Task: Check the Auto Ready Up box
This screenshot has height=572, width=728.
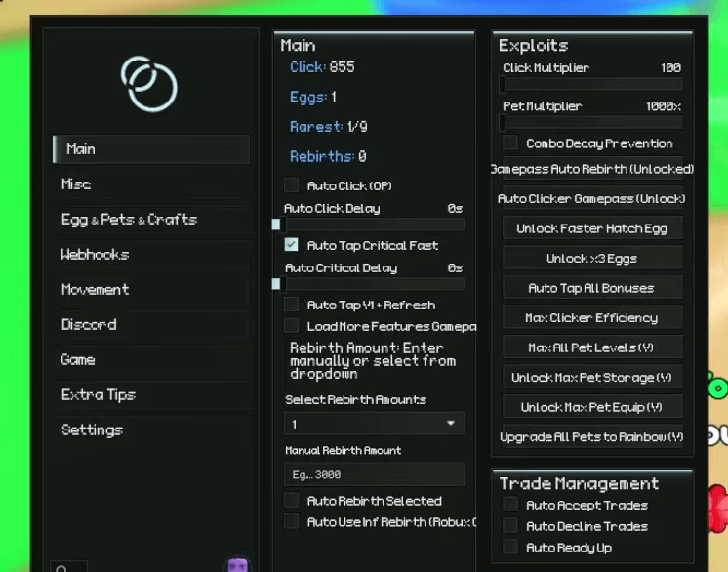Action: 510,548
